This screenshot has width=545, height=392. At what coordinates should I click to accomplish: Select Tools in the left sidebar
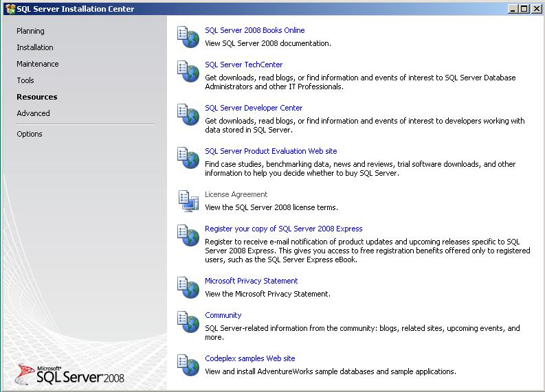pos(25,80)
